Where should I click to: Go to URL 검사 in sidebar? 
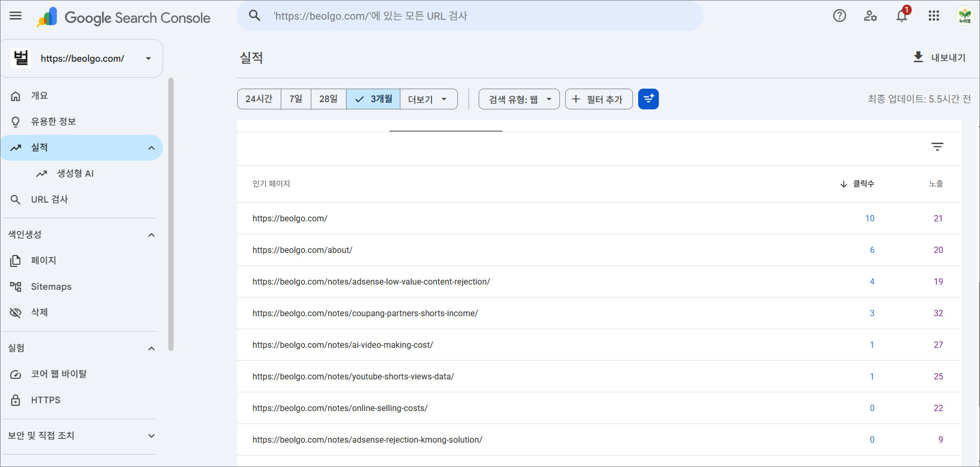[82, 200]
